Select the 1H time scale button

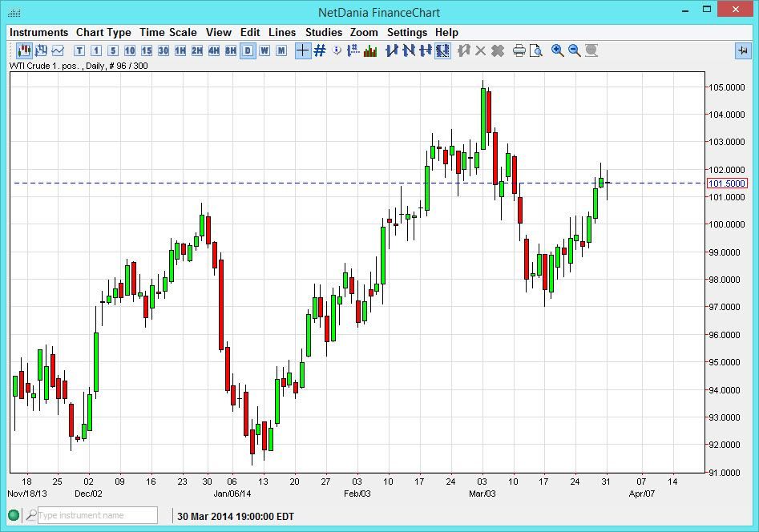click(x=178, y=50)
